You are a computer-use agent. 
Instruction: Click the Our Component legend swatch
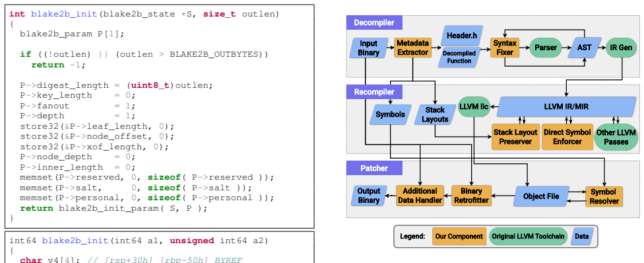pos(459,237)
